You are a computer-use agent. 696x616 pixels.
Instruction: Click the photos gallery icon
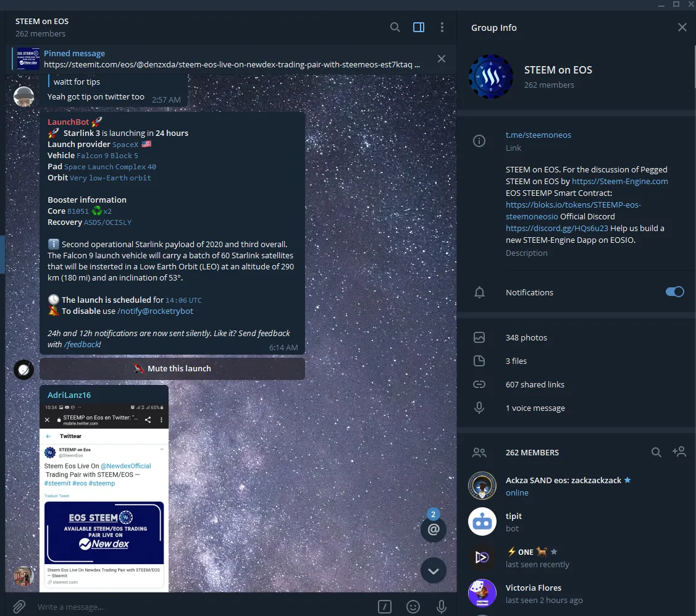[479, 337]
